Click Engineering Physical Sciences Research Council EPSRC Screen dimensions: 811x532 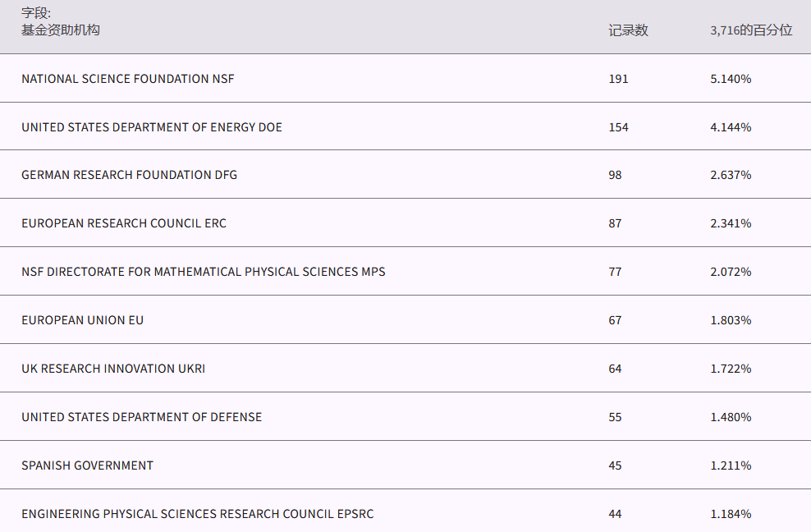point(198,514)
